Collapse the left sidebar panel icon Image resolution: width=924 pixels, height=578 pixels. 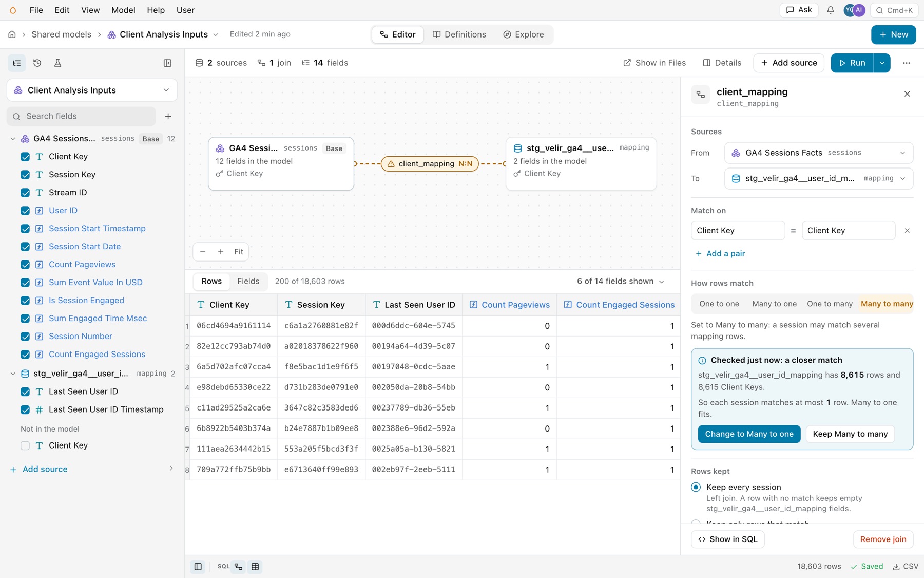click(167, 63)
